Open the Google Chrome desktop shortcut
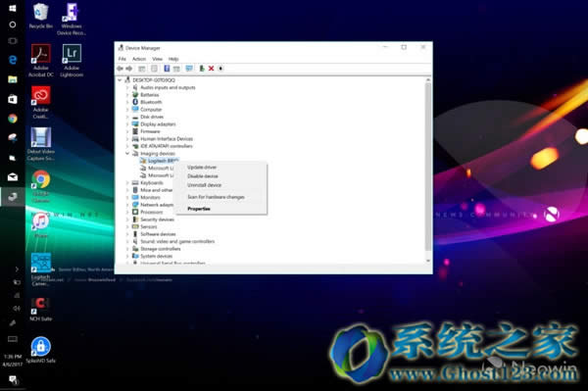The image size is (588, 391). pyautogui.click(x=41, y=186)
